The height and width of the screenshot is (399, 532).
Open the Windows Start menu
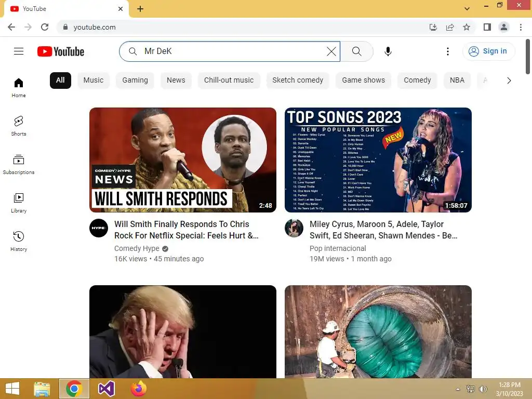12,389
